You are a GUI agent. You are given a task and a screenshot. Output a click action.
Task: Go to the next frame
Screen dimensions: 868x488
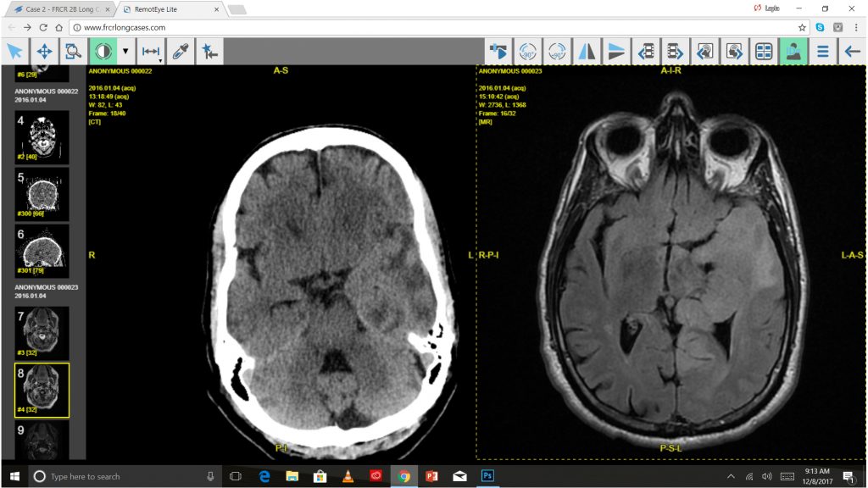click(675, 52)
